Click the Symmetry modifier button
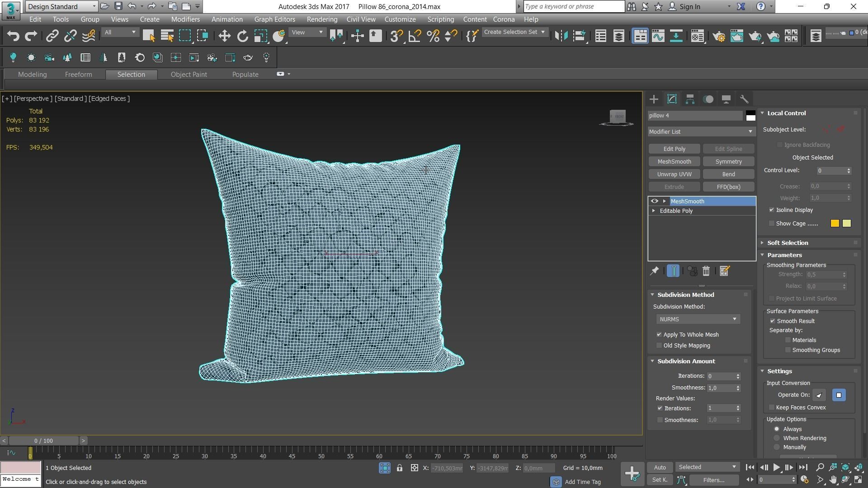 tap(728, 162)
